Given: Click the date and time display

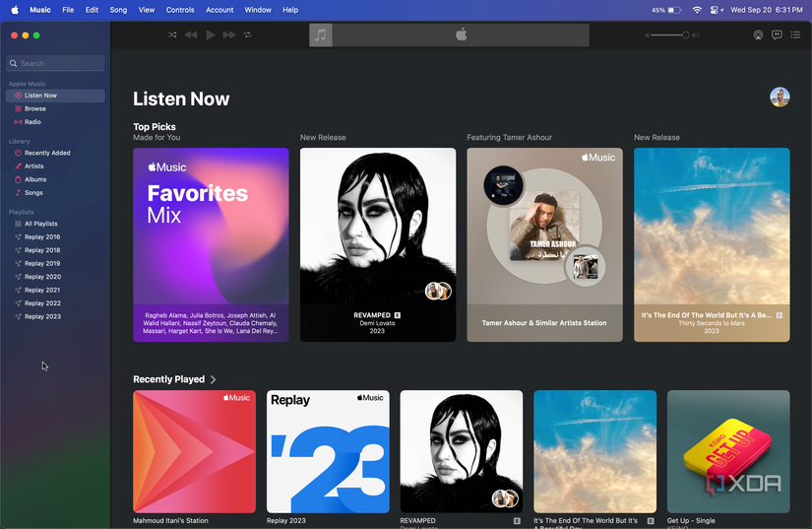Looking at the screenshot, I should point(767,10).
